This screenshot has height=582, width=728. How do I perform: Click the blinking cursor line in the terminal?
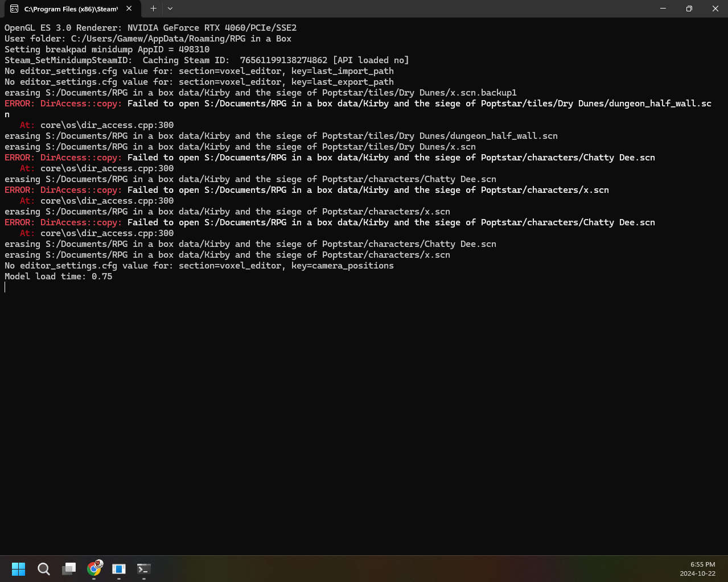5,287
